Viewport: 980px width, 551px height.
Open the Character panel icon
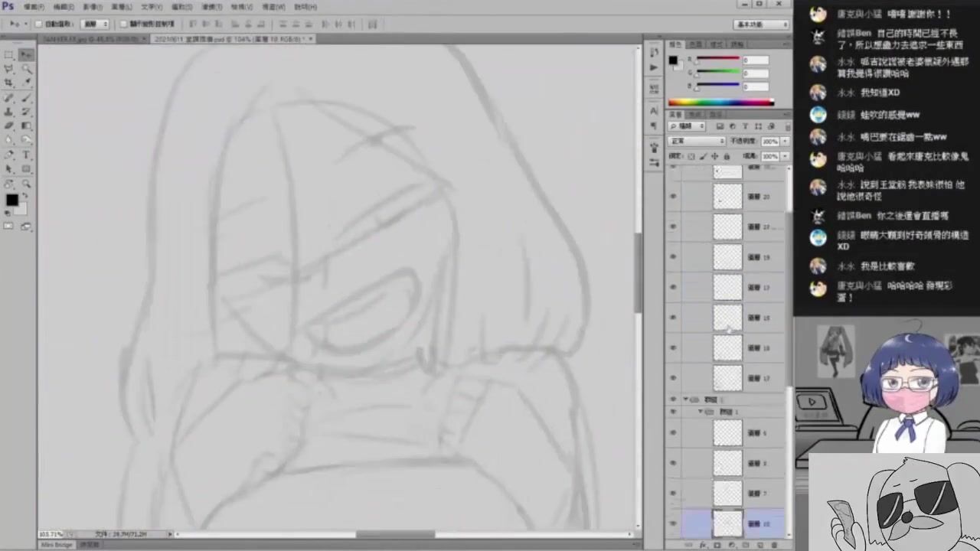point(654,110)
